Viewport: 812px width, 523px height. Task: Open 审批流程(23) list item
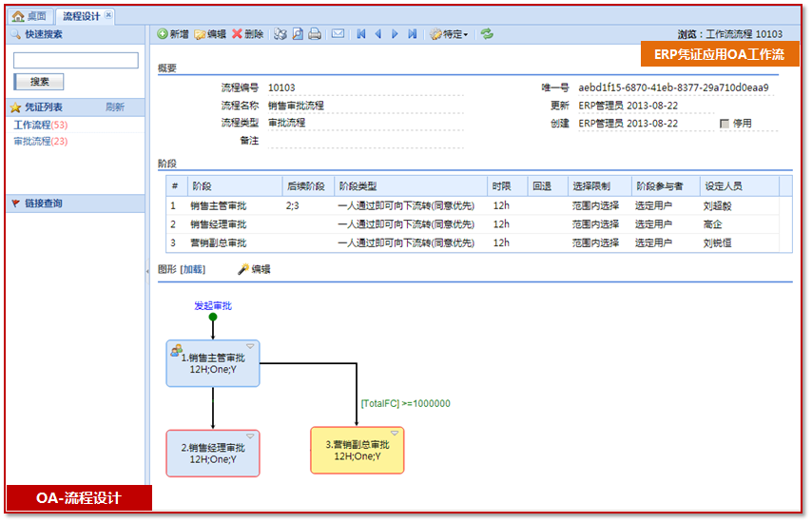click(x=40, y=141)
